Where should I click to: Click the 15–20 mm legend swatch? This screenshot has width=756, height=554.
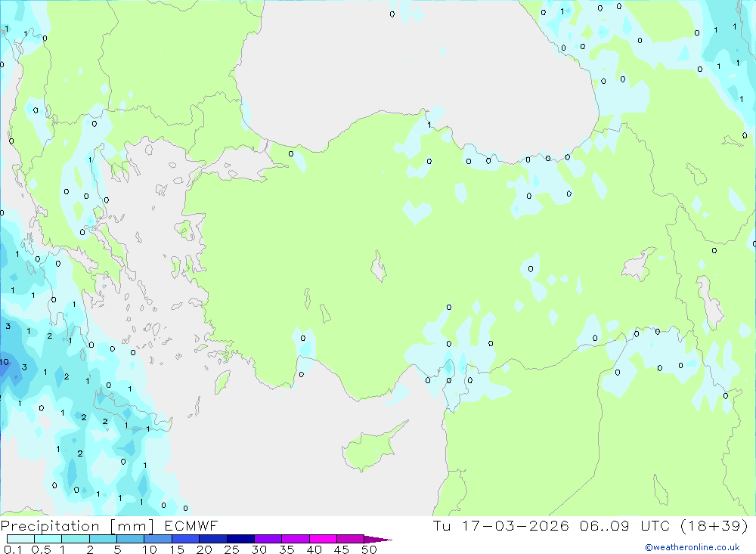pos(186,539)
